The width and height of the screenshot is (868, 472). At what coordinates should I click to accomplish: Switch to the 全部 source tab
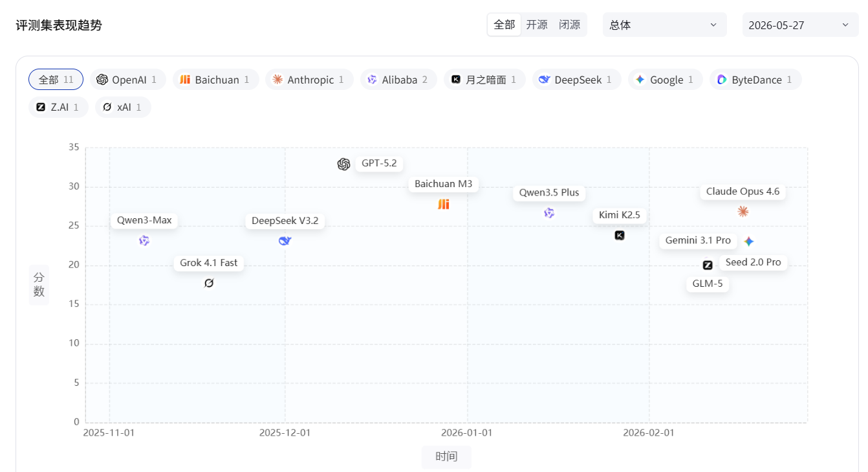pos(505,25)
